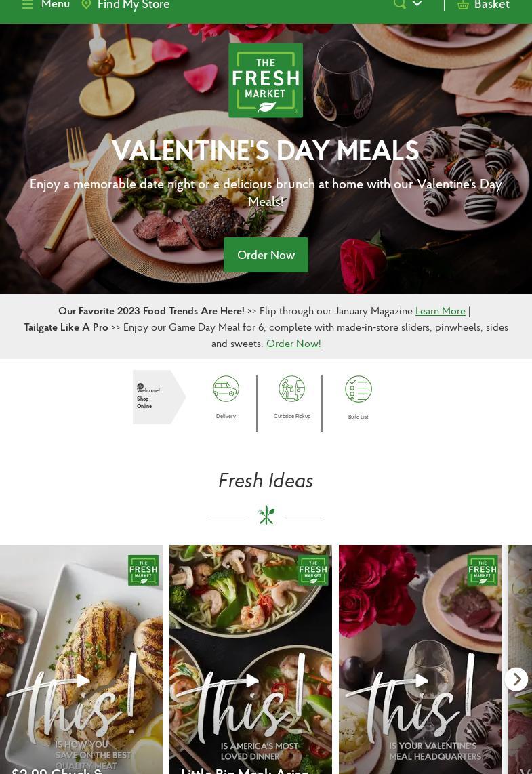Click the Fresh Ideas fork and knife divider
The height and width of the screenshot is (774, 532).
[x=266, y=515]
